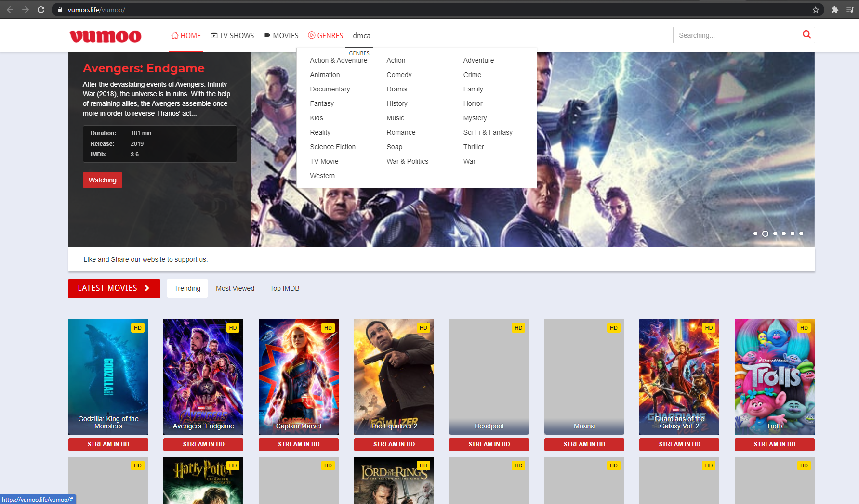Click the HD badge on Godzilla poster
This screenshot has height=504, width=859.
tap(138, 328)
